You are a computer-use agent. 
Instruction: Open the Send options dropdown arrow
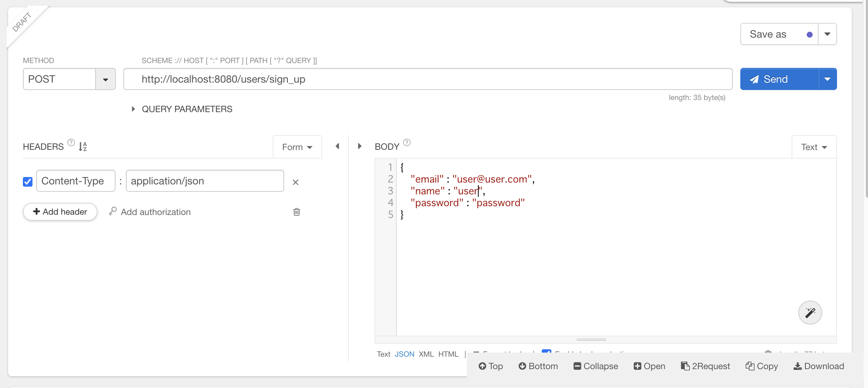[x=827, y=79]
